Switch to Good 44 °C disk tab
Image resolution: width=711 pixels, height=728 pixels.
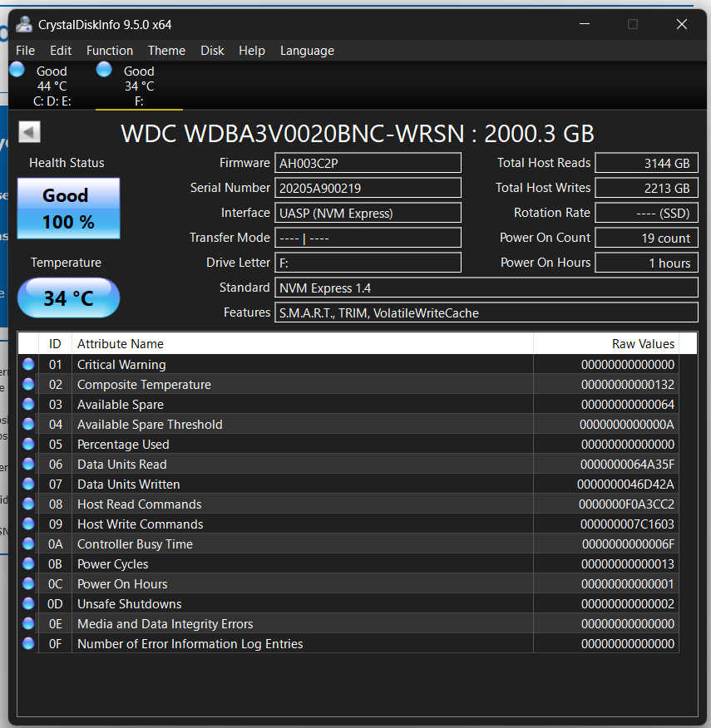52,86
